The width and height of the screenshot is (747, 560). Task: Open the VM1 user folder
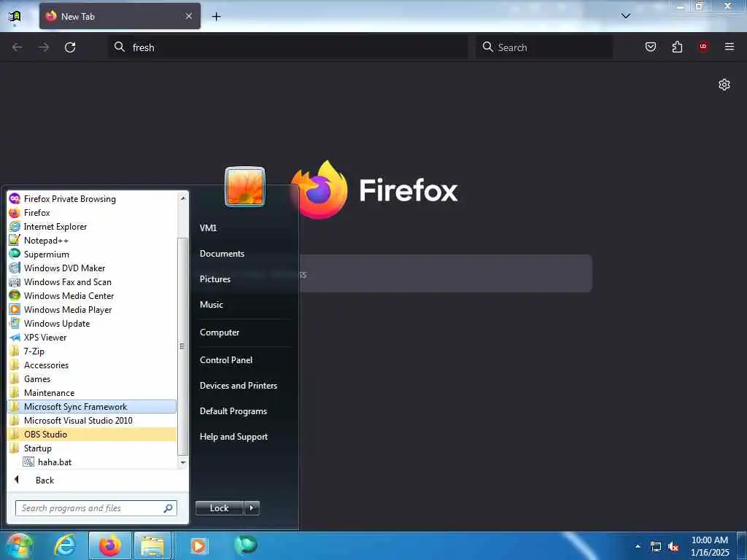[208, 228]
